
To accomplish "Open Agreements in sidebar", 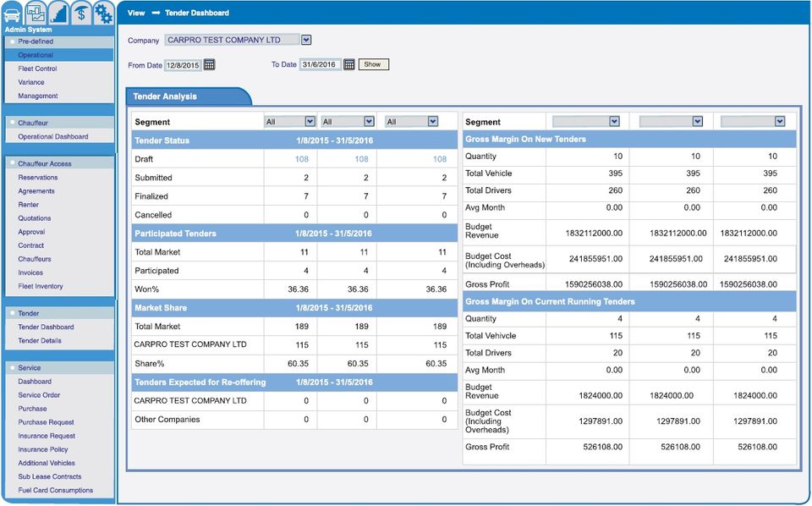I will point(36,191).
